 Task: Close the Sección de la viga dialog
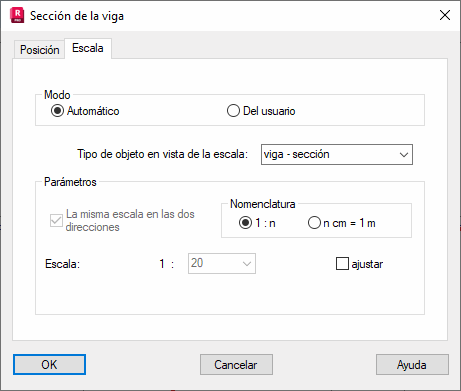[445, 15]
